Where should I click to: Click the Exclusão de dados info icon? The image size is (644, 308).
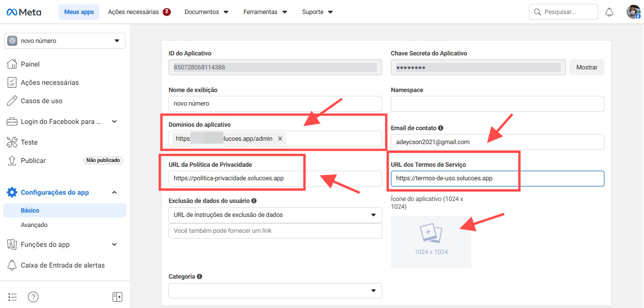(254, 201)
